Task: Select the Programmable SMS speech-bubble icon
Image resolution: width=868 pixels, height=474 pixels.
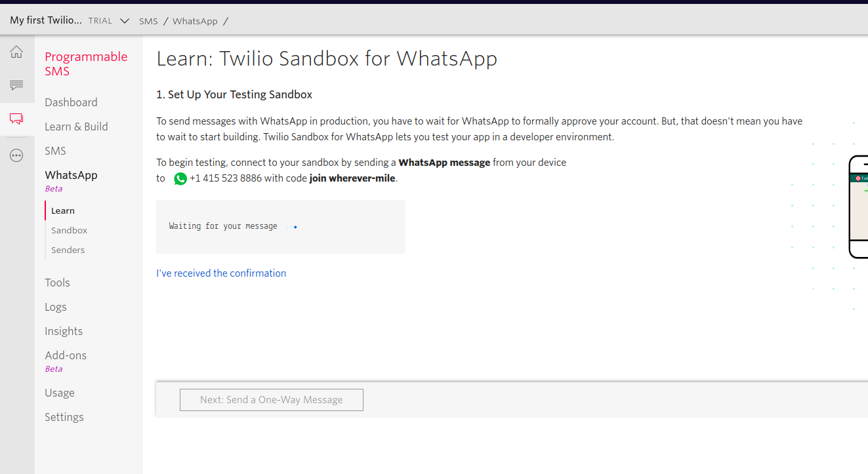Action: tap(16, 119)
